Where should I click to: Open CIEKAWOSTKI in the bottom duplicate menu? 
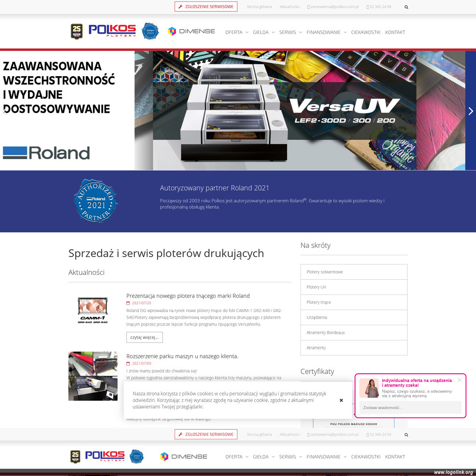[x=366, y=457]
